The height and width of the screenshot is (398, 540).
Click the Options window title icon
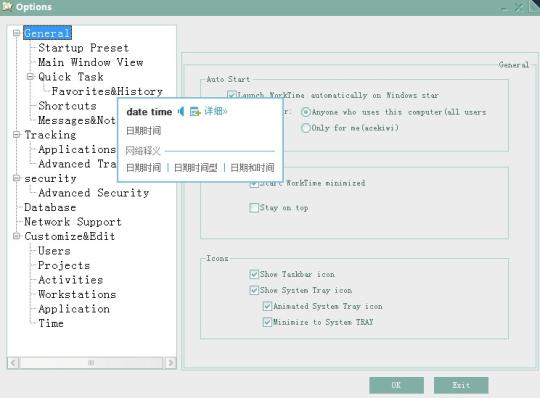click(x=7, y=6)
